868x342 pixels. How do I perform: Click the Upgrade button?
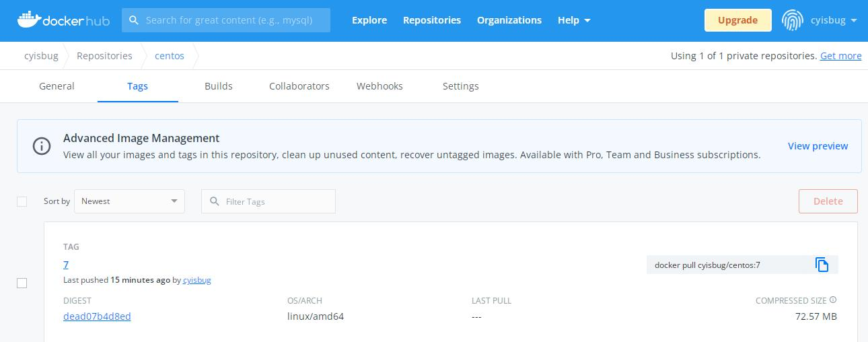737,20
